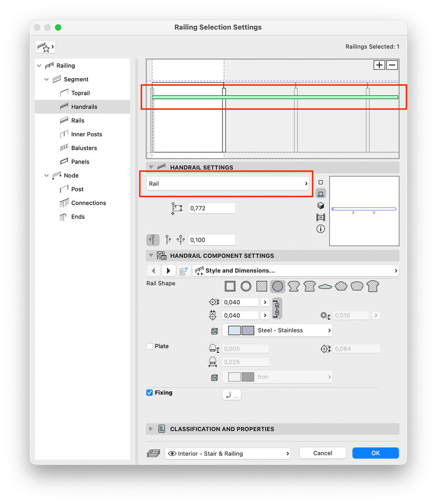Click the Cancel button
This screenshot has height=504, width=437.
click(x=322, y=453)
